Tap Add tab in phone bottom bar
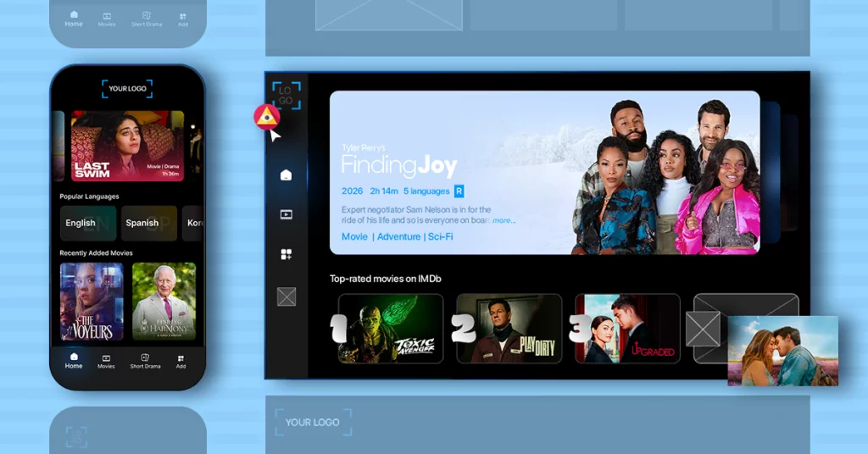This screenshot has height=454, width=868. (181, 361)
